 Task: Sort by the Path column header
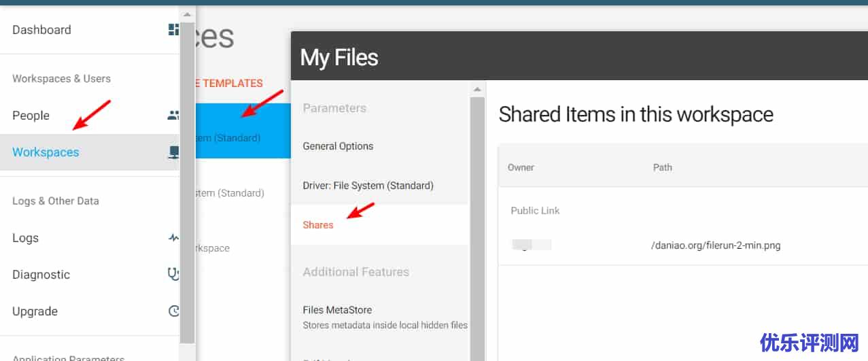tap(662, 167)
